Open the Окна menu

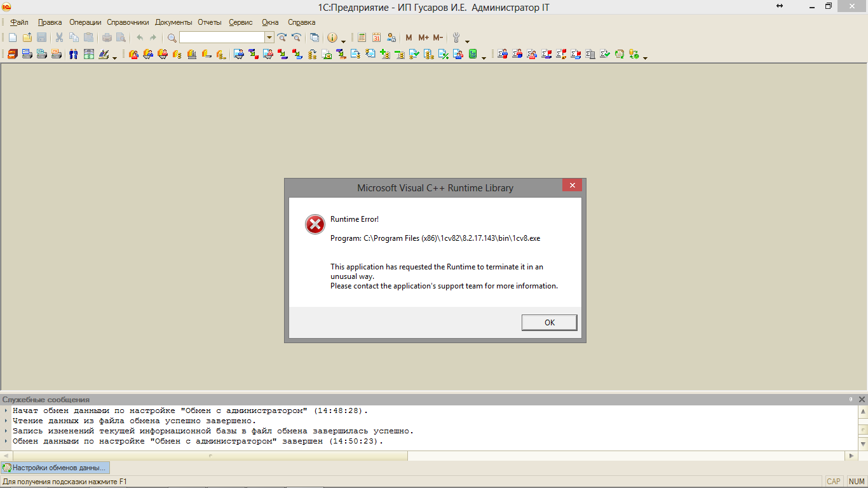pyautogui.click(x=270, y=22)
